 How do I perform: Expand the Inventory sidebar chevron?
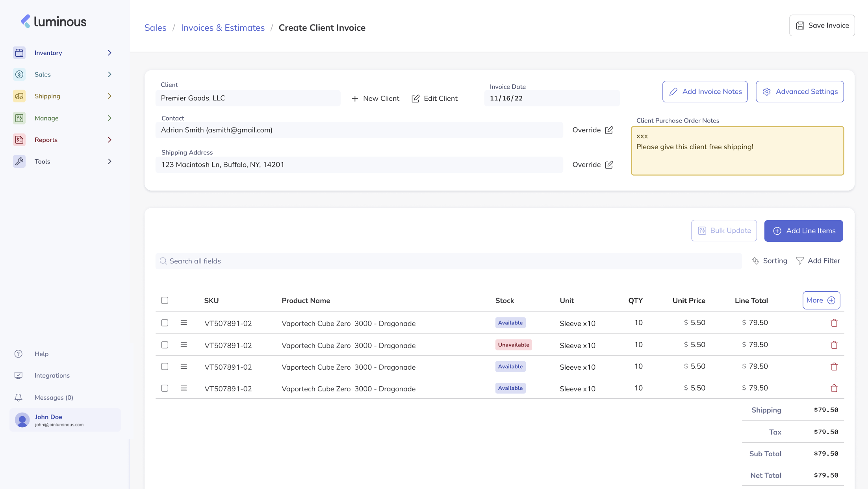(x=109, y=52)
